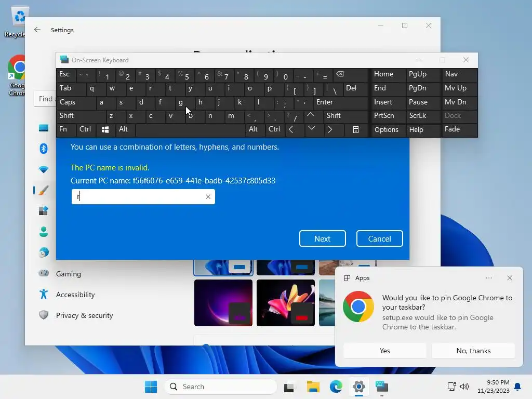Open volume control in system tray
The height and width of the screenshot is (399, 532).
tap(464, 387)
